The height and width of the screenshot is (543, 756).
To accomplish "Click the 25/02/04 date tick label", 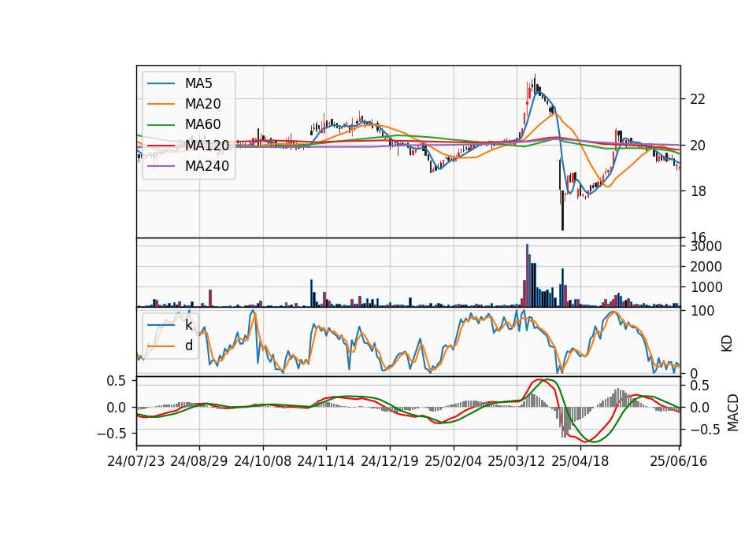I will (x=454, y=461).
